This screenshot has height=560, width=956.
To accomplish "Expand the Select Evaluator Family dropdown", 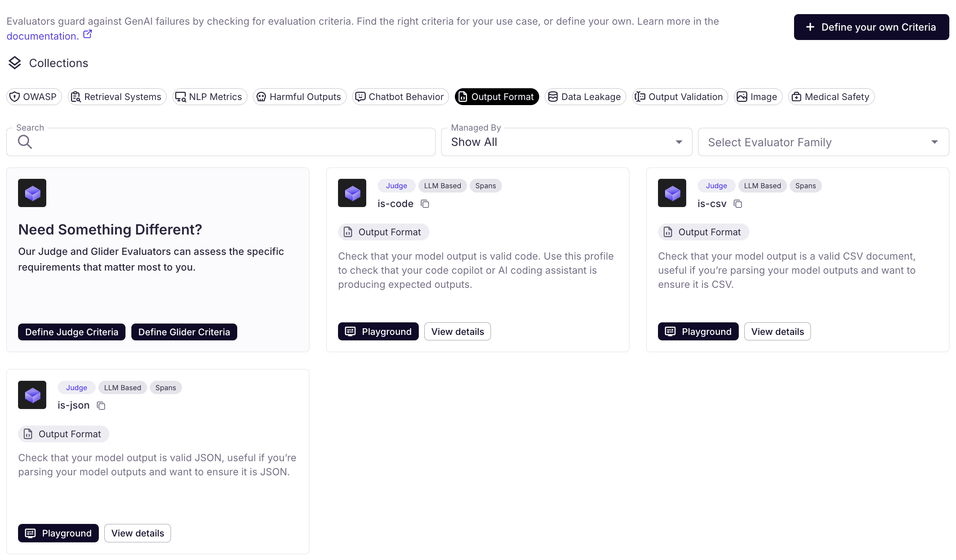I will (823, 142).
